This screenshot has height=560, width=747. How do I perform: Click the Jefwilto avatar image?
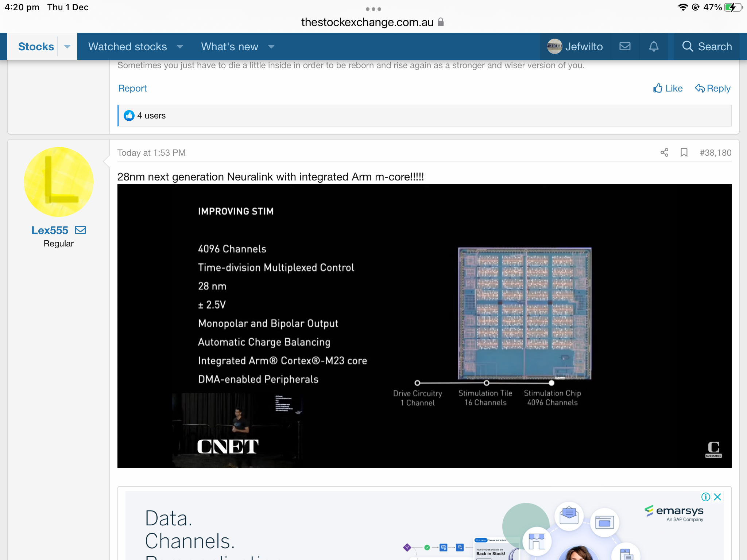(554, 46)
